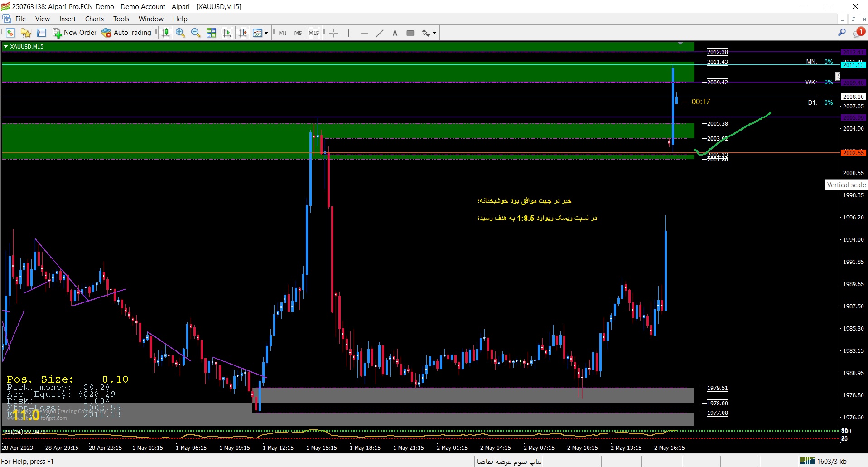Select the trendline drawing tool
The height and width of the screenshot is (467, 868).
point(380,33)
